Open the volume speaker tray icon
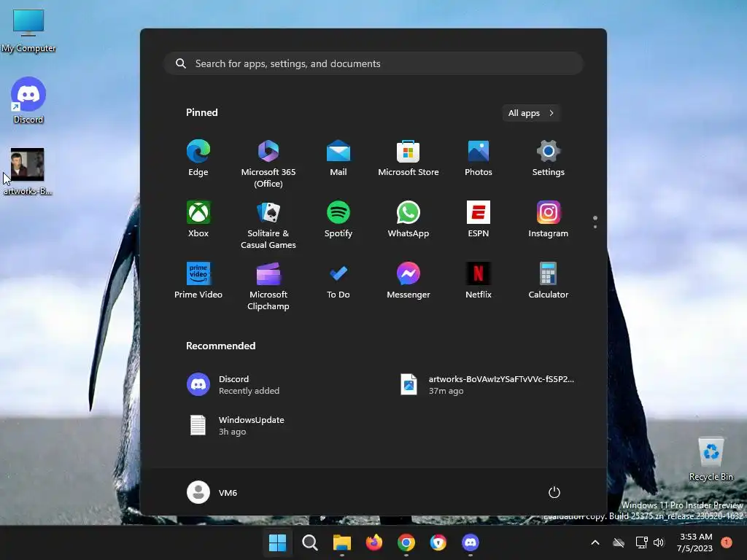 click(x=659, y=542)
